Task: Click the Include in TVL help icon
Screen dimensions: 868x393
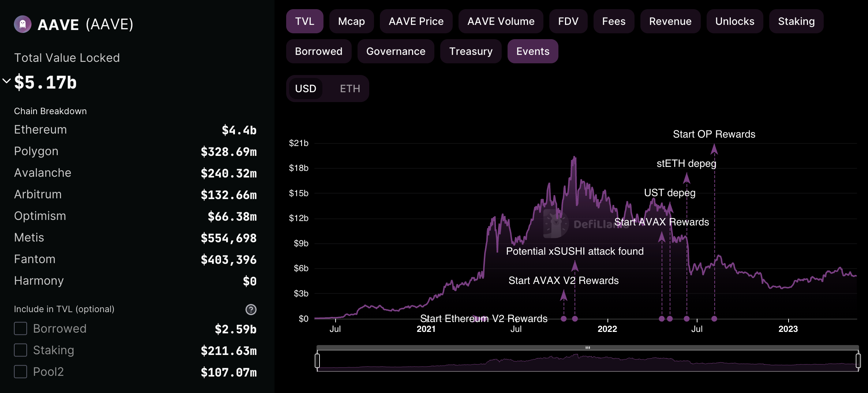Action: click(x=251, y=310)
